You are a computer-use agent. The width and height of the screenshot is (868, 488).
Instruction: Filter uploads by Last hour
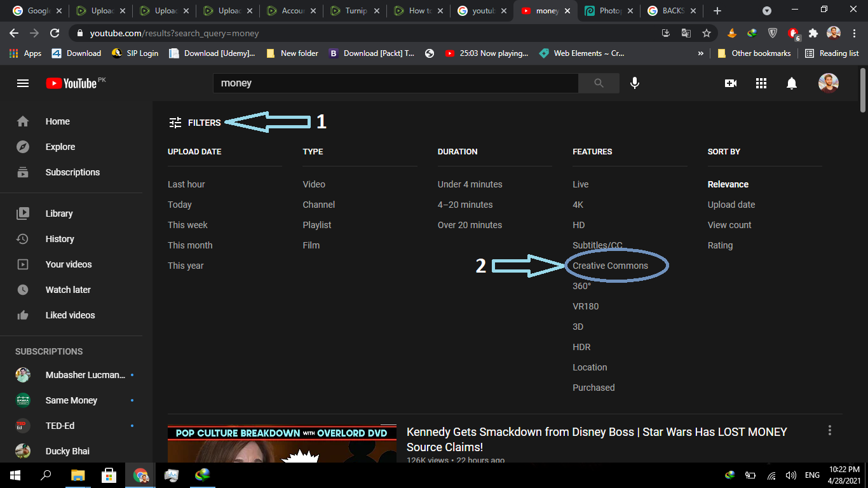pyautogui.click(x=186, y=184)
